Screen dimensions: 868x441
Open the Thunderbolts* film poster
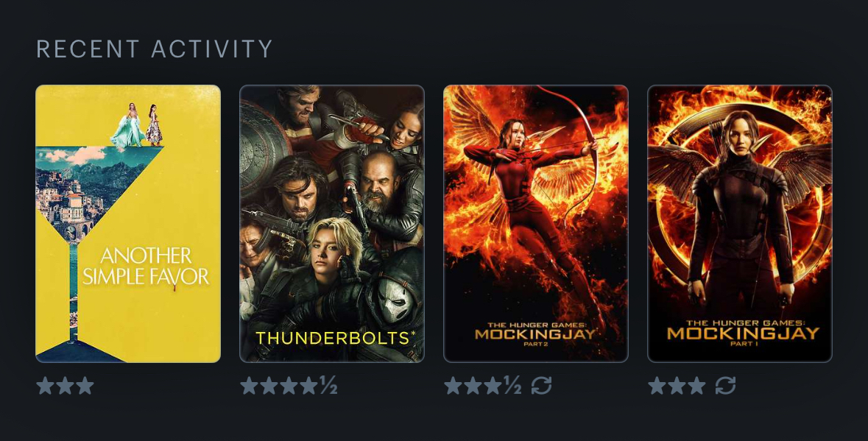(332, 224)
